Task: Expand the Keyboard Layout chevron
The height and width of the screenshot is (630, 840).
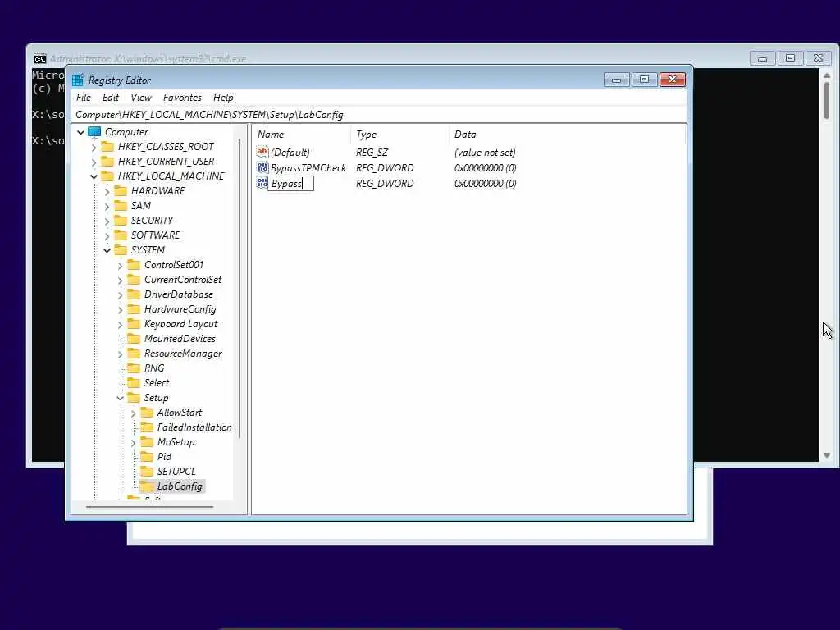Action: [121, 325]
